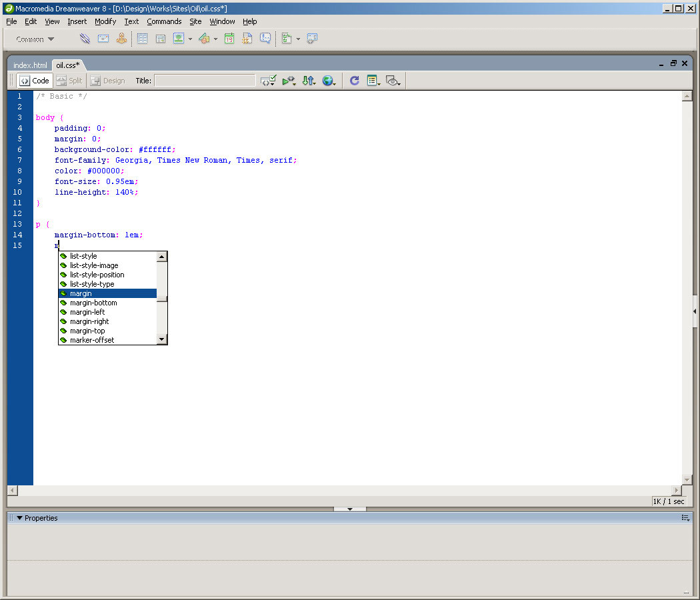700x600 pixels.
Task: Click the Date insert icon
Action: (x=229, y=39)
